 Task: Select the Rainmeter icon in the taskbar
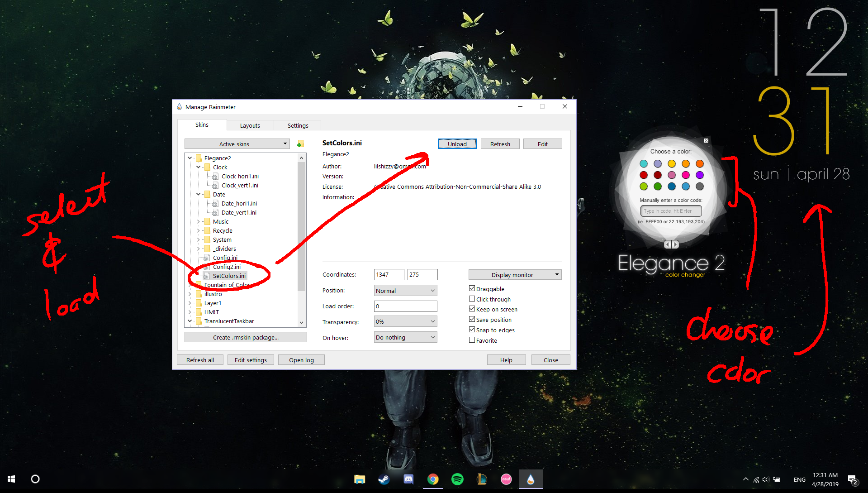pos(531,479)
